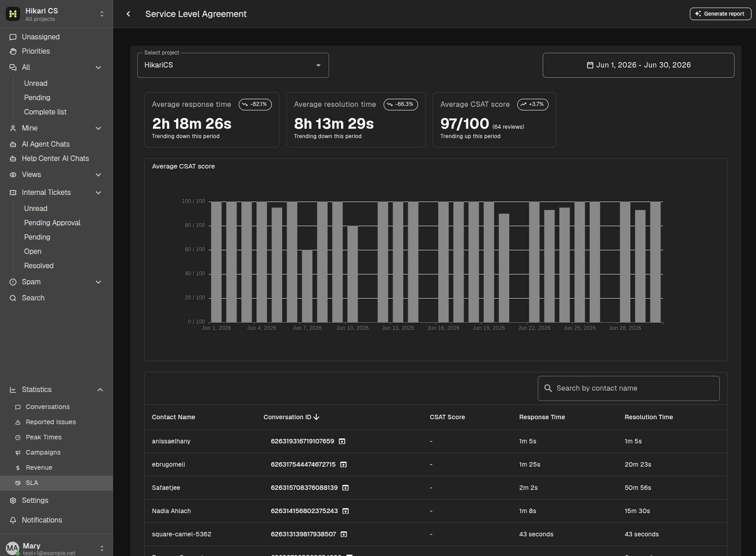Collapse the Statistics section
Viewport: 756px width, 556px height.
click(x=100, y=390)
